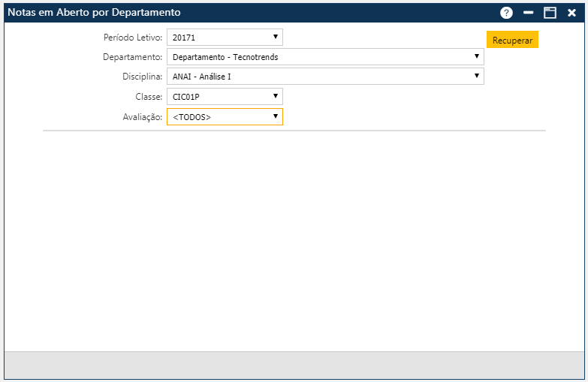Click the Classe field label
The width and height of the screenshot is (588, 382).
click(x=148, y=97)
